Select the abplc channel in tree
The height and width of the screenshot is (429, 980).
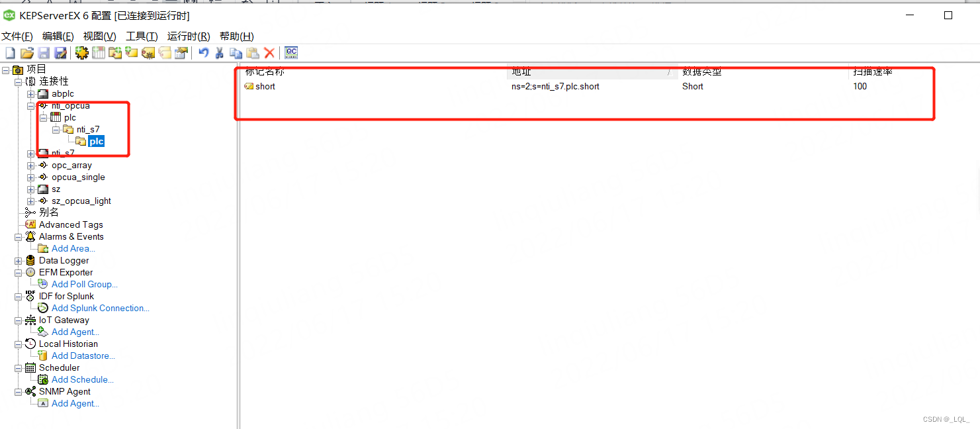tap(63, 94)
